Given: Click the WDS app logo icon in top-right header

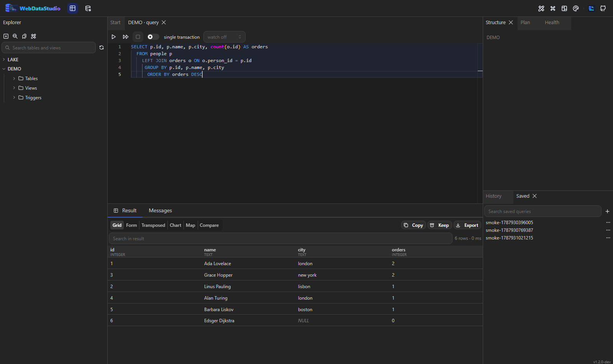Looking at the screenshot, I should pyautogui.click(x=592, y=8).
